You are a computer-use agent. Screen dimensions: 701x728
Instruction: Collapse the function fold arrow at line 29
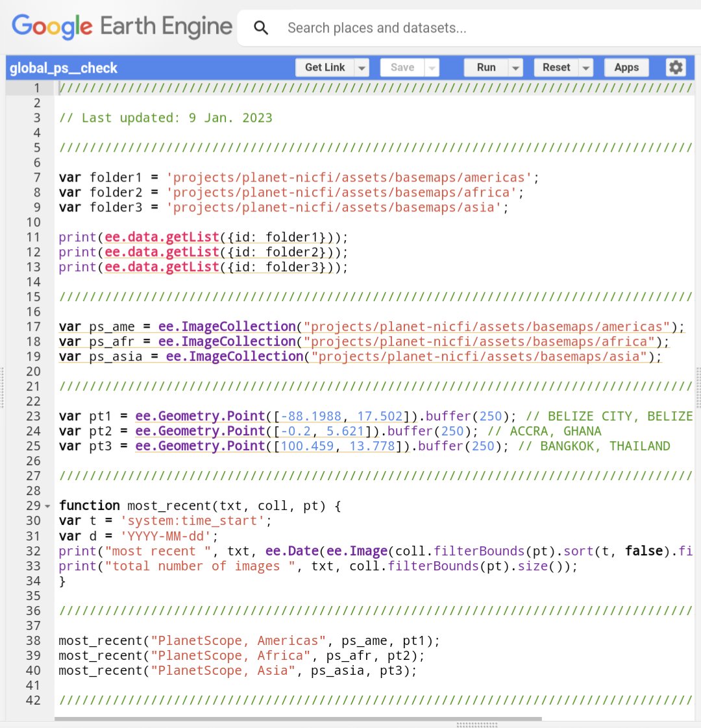point(47,506)
